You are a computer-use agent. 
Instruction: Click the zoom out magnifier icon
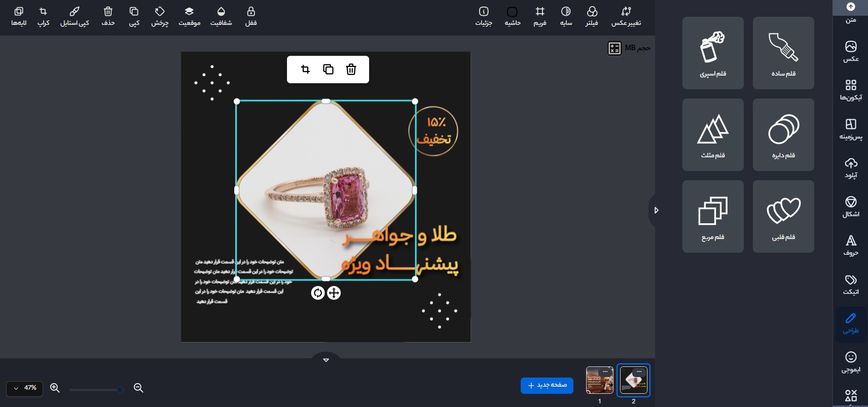tap(138, 388)
